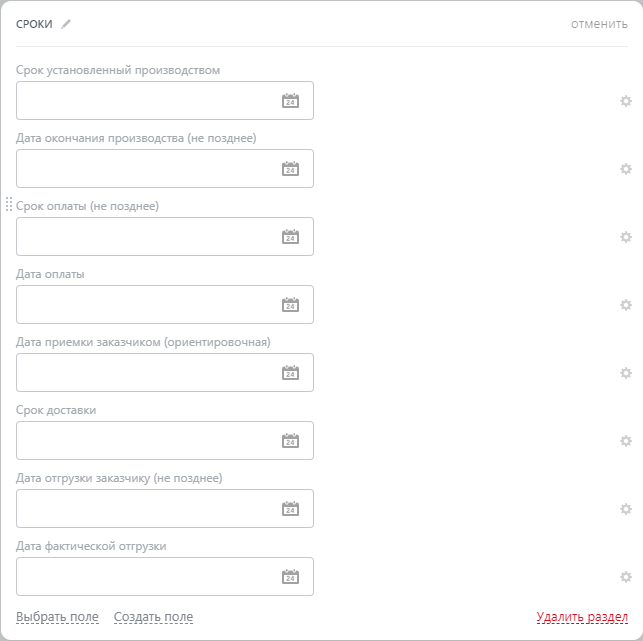
Task: Open calendar for Дата оплаты field
Action: [290, 304]
